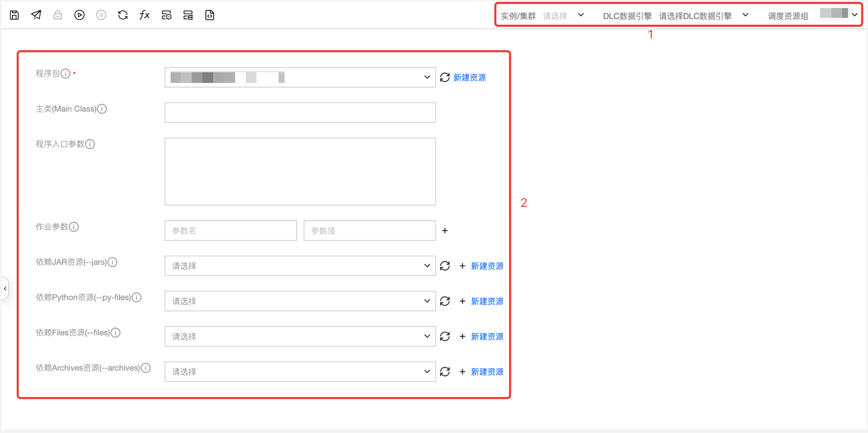Click plus icon to add 作业参数 row
This screenshot has height=433, width=868.
[x=445, y=231]
